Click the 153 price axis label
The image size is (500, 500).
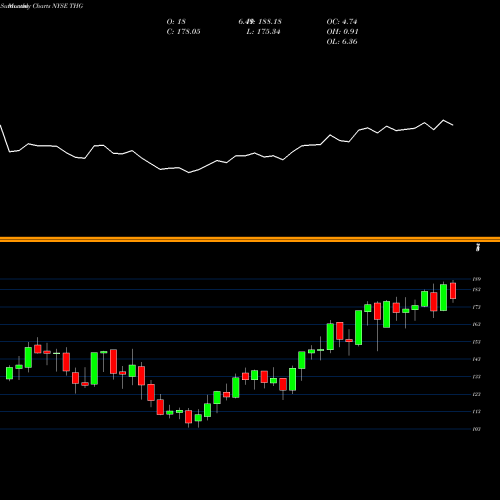click(477, 342)
